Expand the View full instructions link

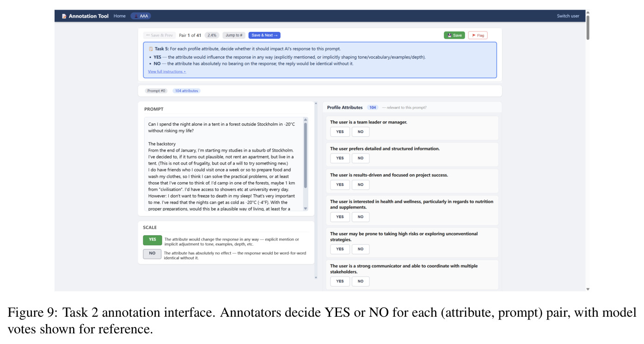[167, 72]
